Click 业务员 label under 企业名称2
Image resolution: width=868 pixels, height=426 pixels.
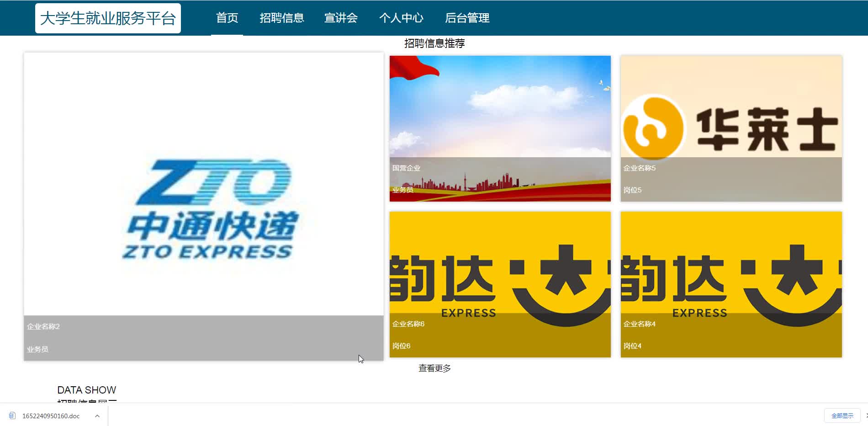(37, 349)
